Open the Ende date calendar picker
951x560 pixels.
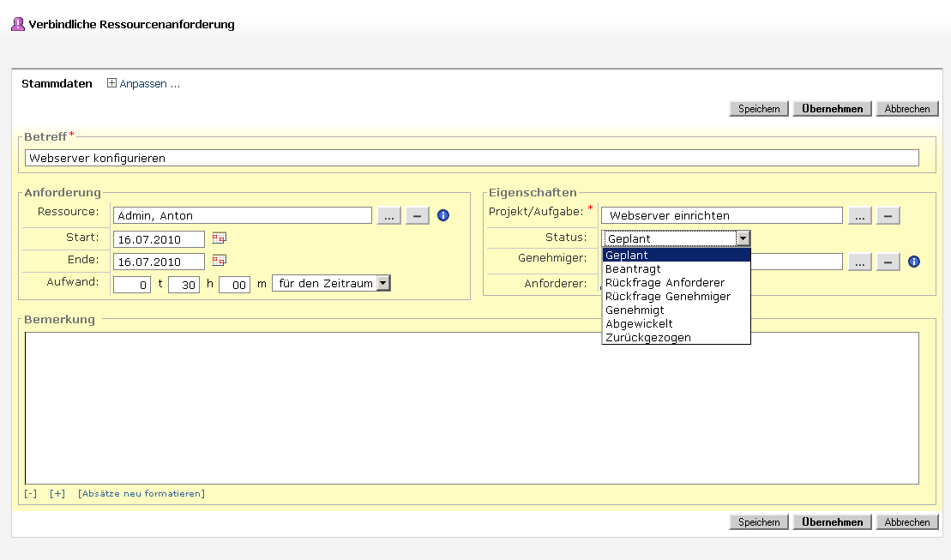point(219,261)
